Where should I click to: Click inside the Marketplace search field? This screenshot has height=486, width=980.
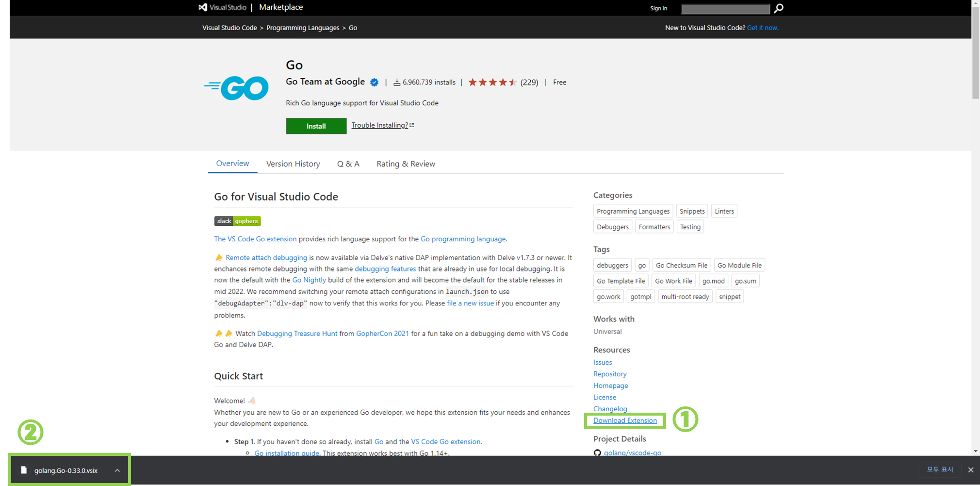pyautogui.click(x=725, y=9)
